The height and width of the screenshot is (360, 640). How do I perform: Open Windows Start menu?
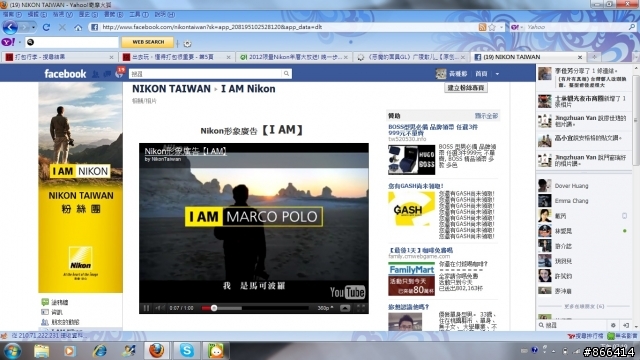coord(12,351)
